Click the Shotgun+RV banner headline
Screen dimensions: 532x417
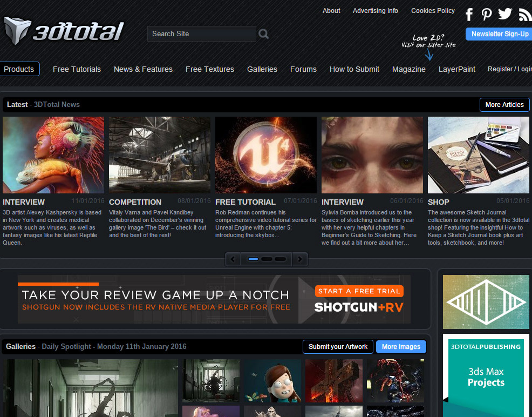click(156, 295)
